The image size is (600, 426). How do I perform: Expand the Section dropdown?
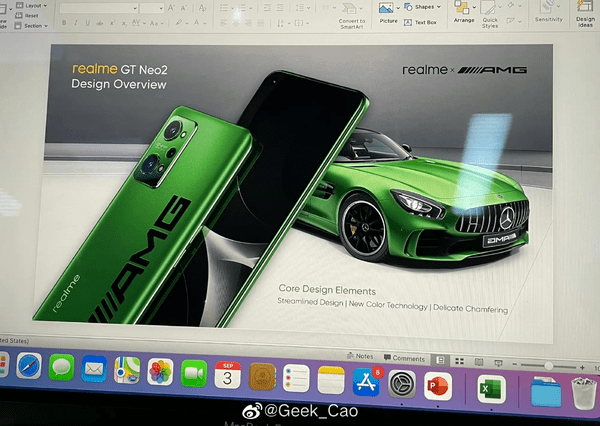(34, 26)
